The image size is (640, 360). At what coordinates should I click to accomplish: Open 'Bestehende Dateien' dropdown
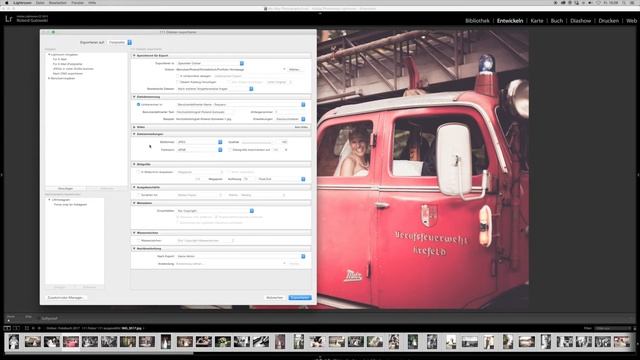pyautogui.click(x=215, y=89)
